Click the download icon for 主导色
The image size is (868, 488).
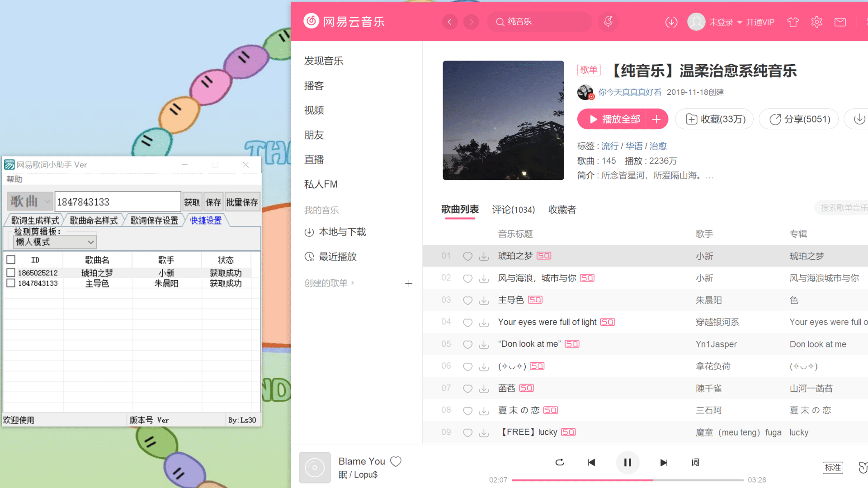point(484,300)
